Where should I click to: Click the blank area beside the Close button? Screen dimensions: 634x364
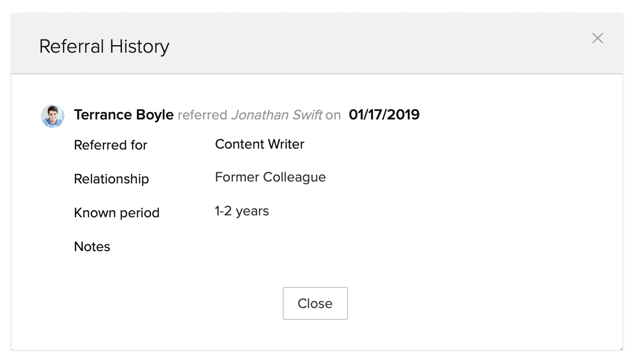coord(447,303)
